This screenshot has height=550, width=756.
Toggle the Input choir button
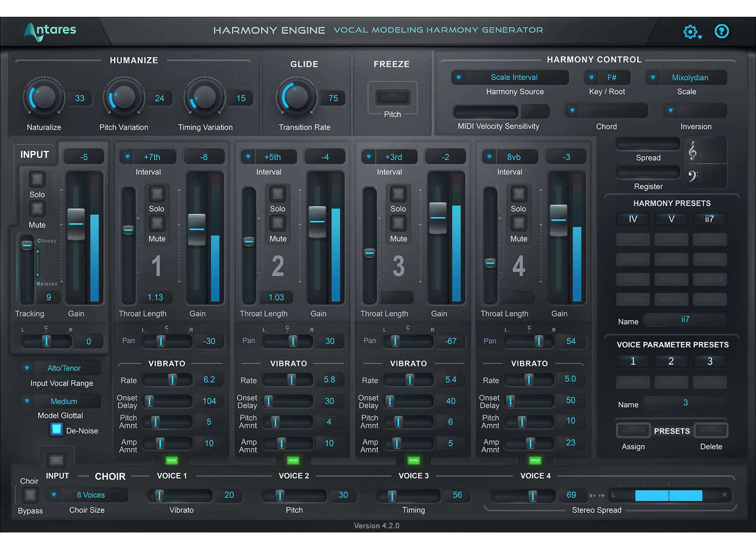point(56,460)
